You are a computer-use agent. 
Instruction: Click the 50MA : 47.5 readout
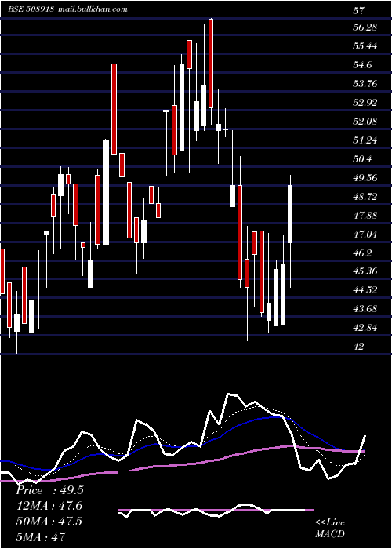(49, 522)
